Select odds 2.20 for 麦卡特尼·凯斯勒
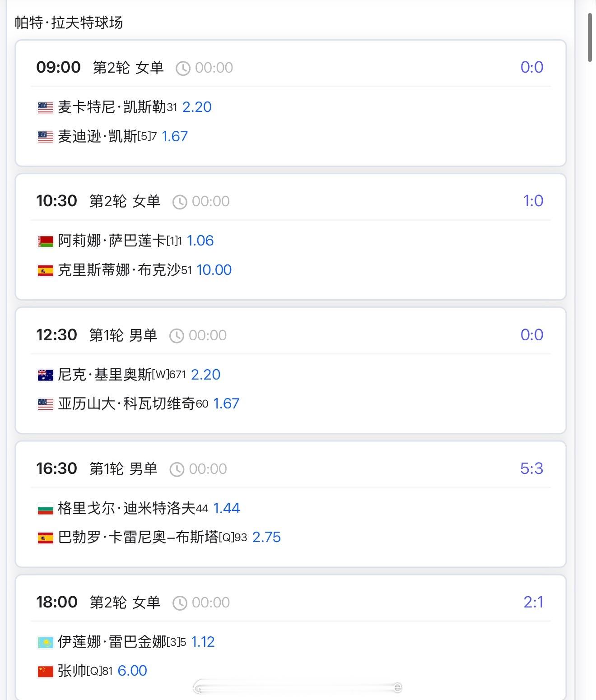Viewport: 596px width, 700px height. click(x=197, y=107)
